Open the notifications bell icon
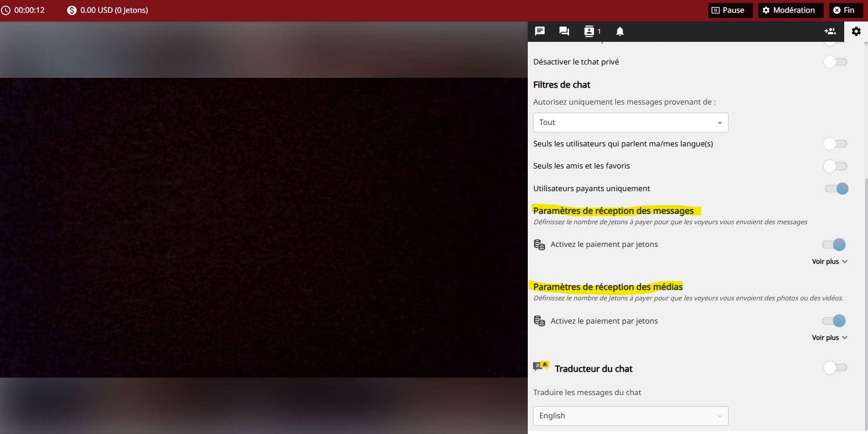The width and height of the screenshot is (868, 434). tap(620, 31)
